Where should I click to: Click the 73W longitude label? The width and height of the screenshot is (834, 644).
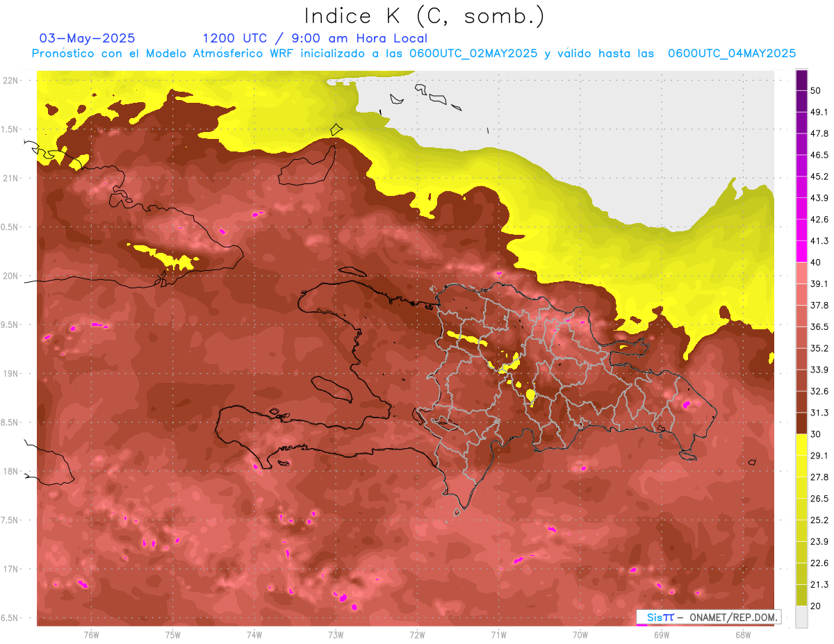[x=336, y=634]
